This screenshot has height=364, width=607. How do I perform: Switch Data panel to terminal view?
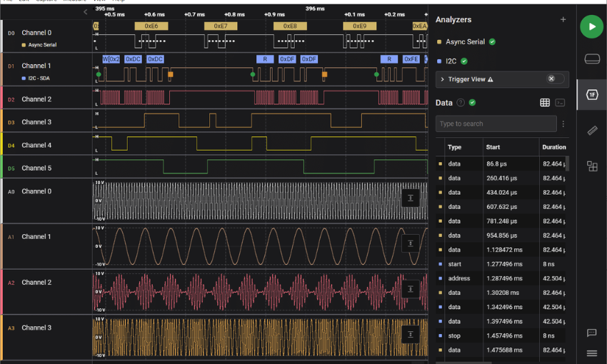click(560, 103)
